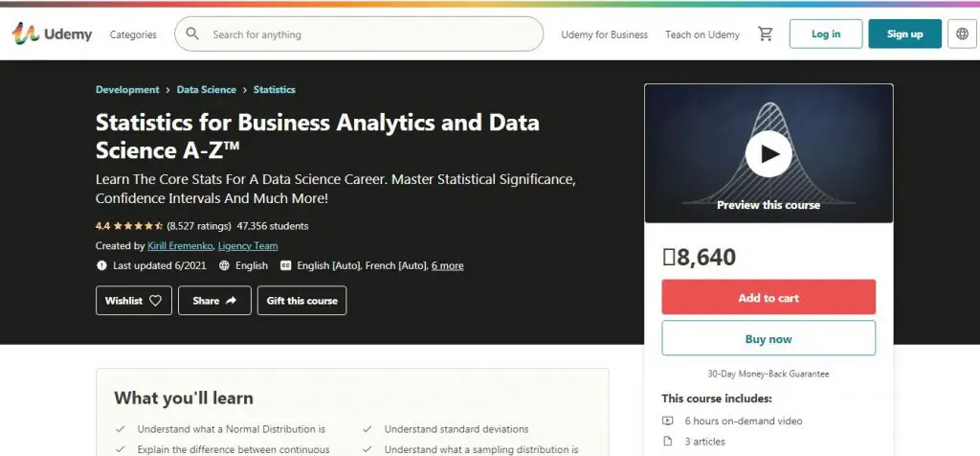Open the Categories menu
This screenshot has width=980, height=456.
point(133,34)
